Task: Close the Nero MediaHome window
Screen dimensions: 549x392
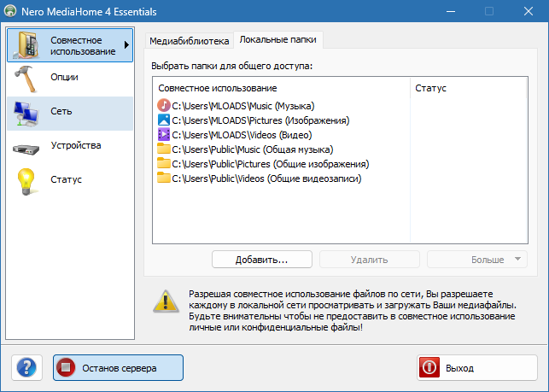Action: 529,11
